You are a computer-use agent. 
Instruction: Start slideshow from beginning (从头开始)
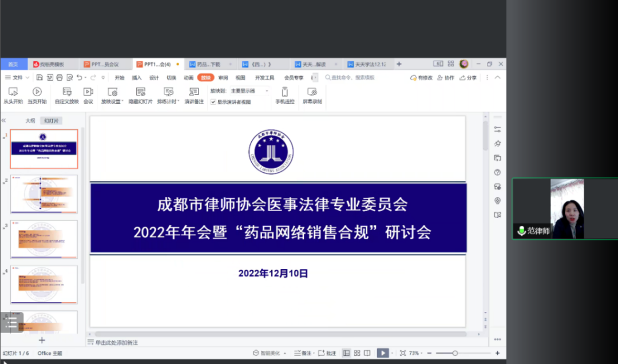pos(13,96)
